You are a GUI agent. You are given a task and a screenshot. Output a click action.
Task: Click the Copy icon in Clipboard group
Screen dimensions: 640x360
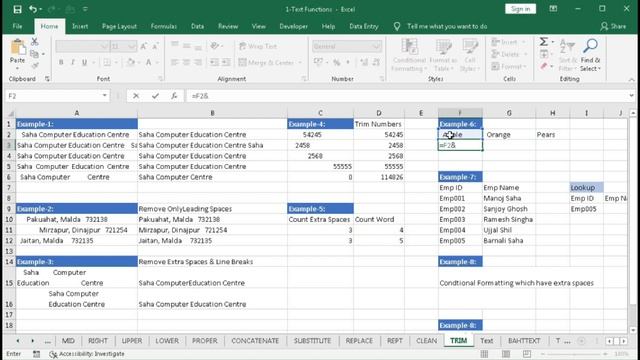pos(35,54)
